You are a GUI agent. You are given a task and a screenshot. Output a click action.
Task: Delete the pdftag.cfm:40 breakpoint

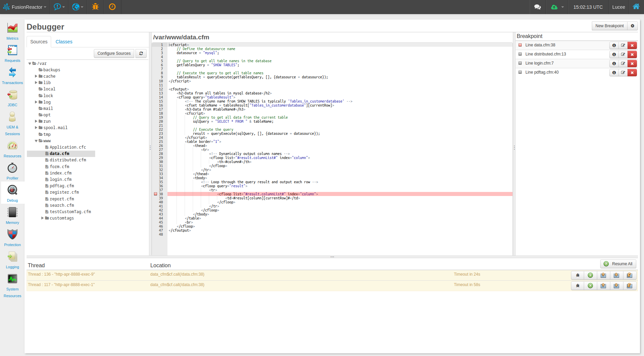point(632,73)
